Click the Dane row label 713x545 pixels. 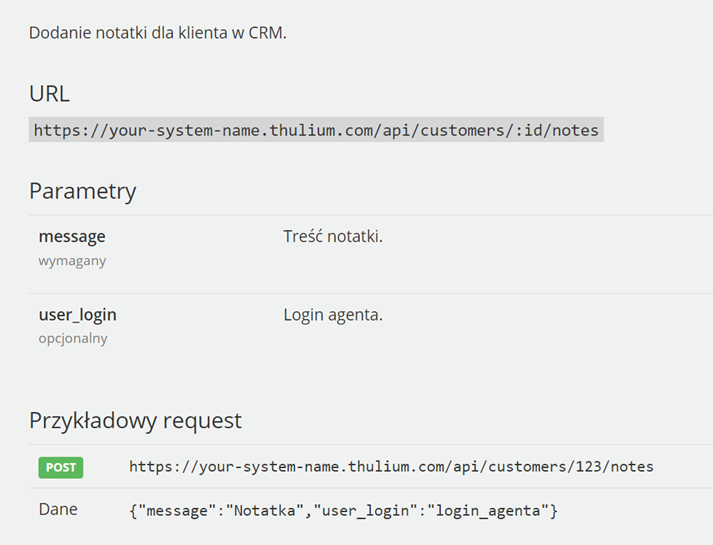tap(58, 509)
